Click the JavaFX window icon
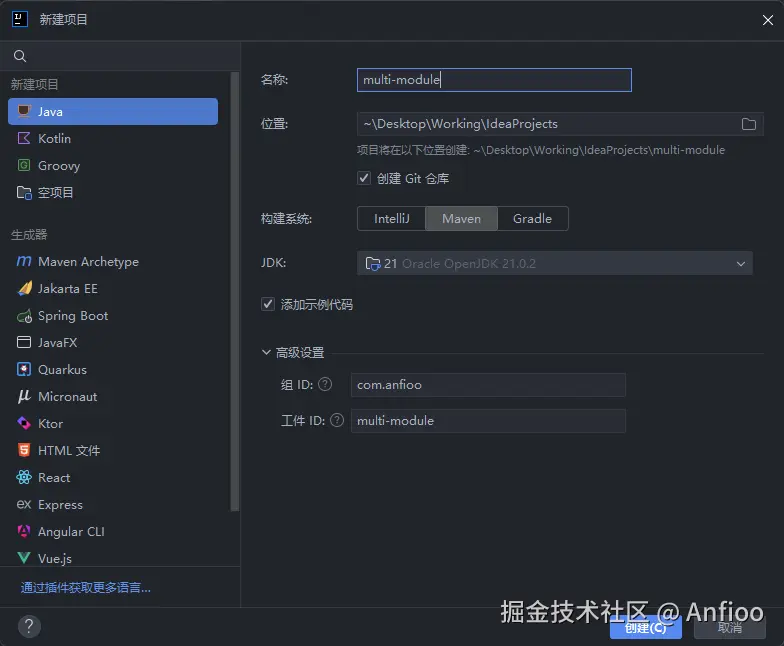784x646 pixels. point(24,342)
